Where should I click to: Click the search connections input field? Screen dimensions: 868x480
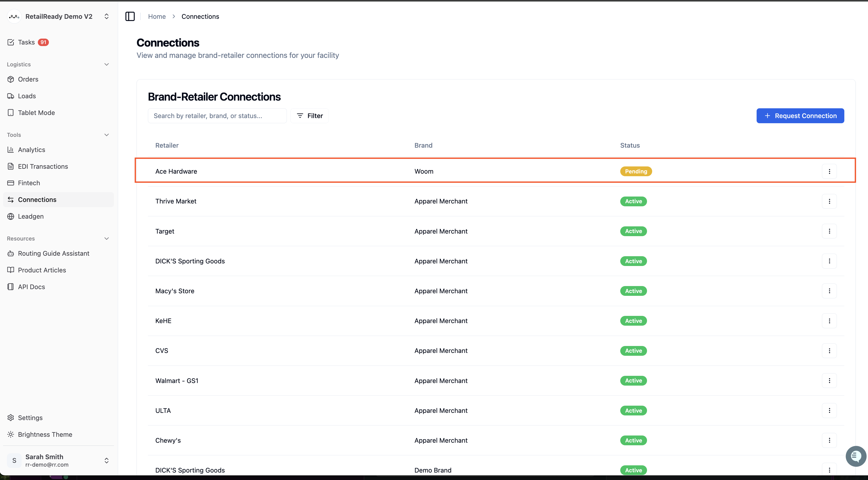click(x=217, y=116)
